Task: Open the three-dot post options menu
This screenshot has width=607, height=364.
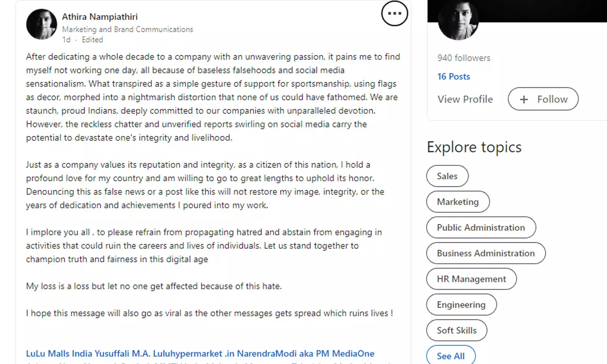Action: 394,13
